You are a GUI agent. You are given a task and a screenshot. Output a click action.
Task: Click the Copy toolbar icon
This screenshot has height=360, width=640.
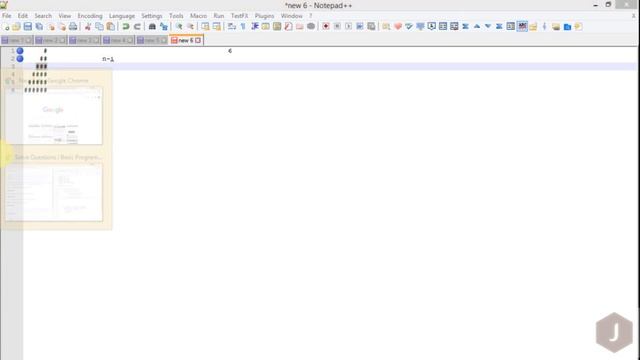99,27
